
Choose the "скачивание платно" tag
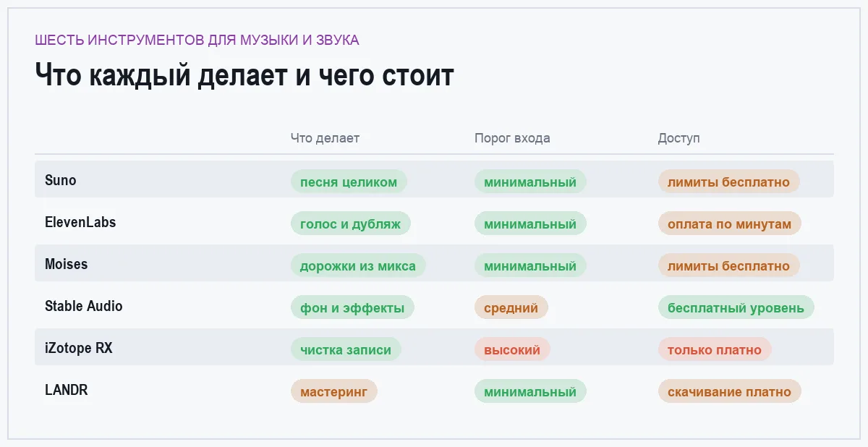730,391
